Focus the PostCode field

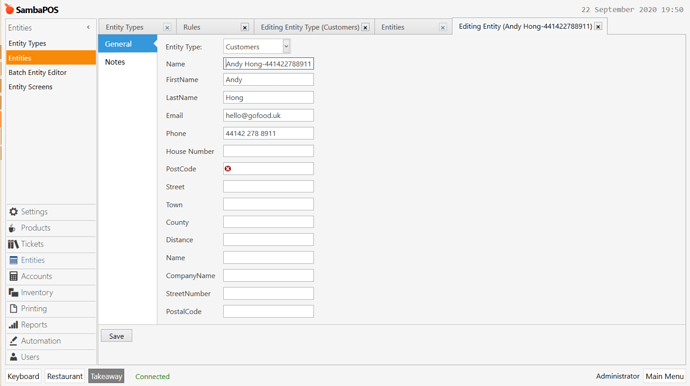(268, 169)
